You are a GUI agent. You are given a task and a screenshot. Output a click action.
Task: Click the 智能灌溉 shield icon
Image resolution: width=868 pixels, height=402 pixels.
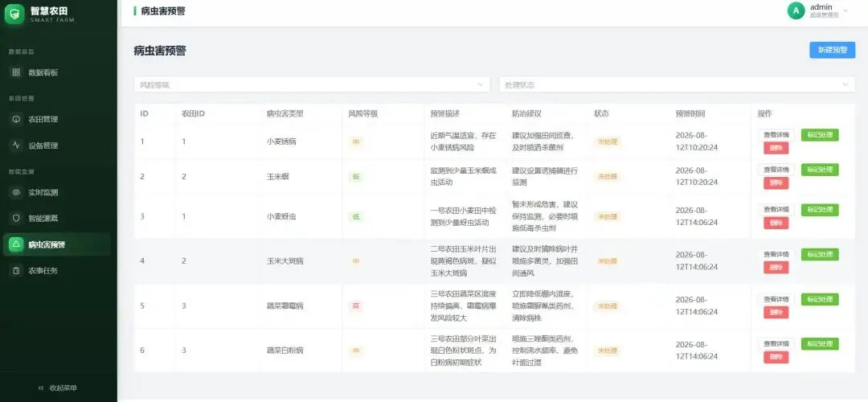pos(16,218)
